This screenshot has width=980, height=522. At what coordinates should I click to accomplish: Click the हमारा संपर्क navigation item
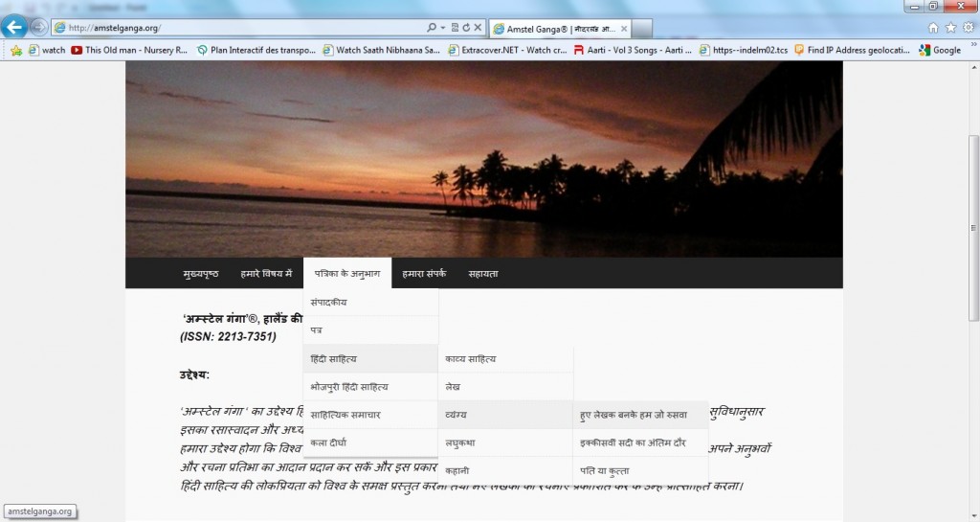pyautogui.click(x=424, y=273)
